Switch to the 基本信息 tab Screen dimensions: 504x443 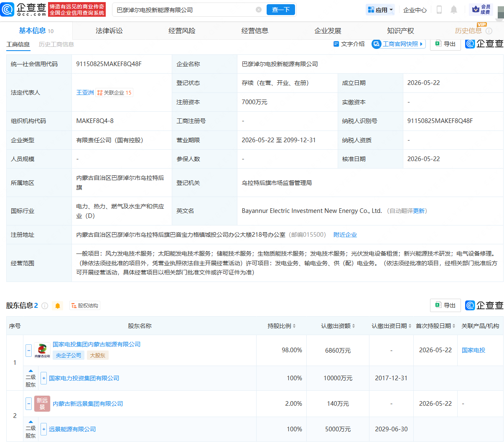coord(36,31)
